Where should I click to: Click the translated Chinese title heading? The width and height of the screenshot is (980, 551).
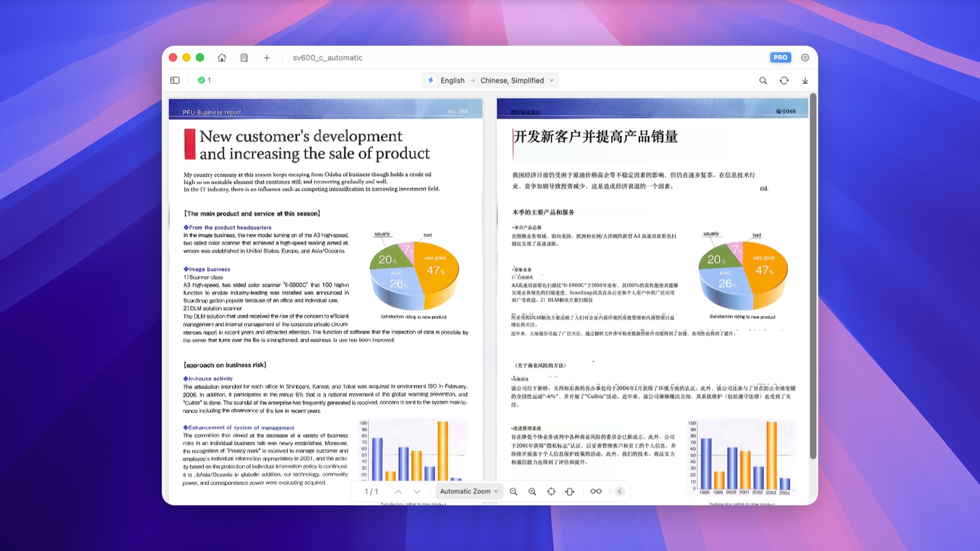tap(596, 137)
